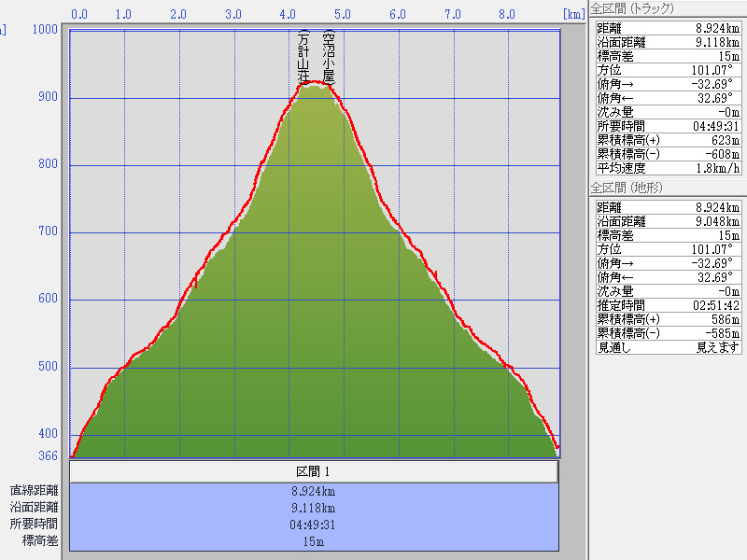Click the 空沼小屋 waypoint label on the graph
This screenshot has width=747, height=560.
(x=328, y=57)
